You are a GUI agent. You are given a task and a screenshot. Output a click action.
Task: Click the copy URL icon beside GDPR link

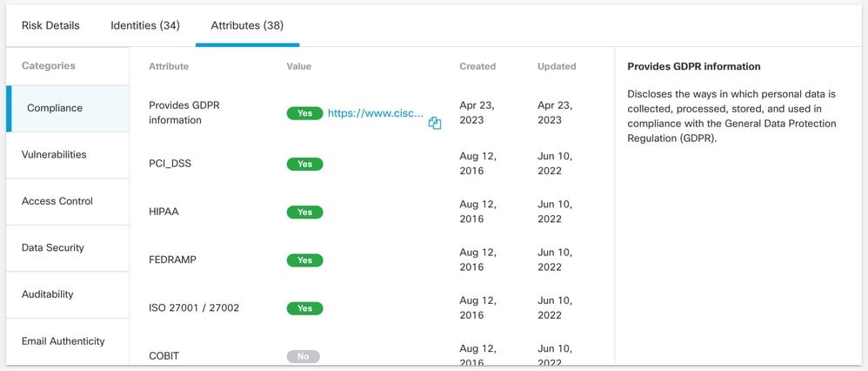[435, 124]
